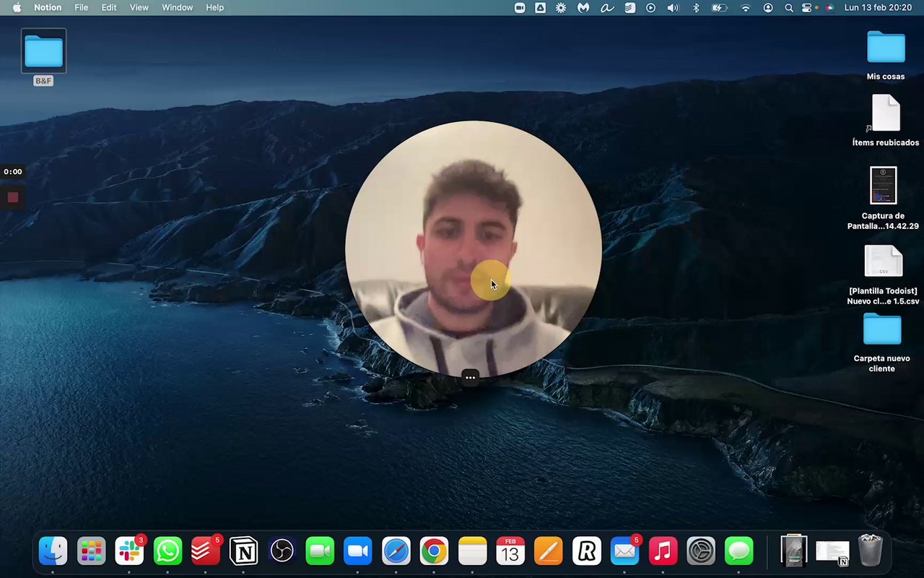924x578 pixels.
Task: Open Launchpad from the Dock
Action: click(x=91, y=552)
